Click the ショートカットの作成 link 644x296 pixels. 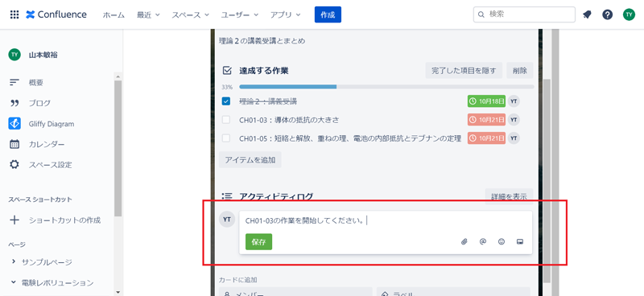[x=64, y=220]
